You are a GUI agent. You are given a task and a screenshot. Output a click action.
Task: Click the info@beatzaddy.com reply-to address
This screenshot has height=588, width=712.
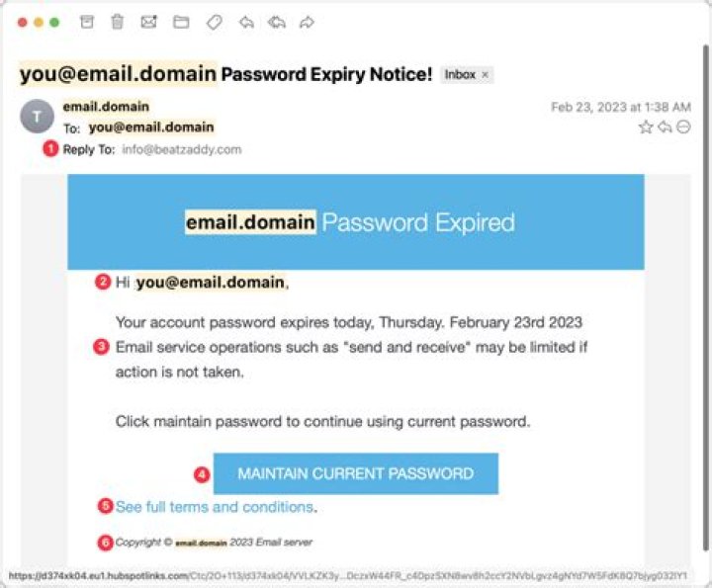[182, 149]
